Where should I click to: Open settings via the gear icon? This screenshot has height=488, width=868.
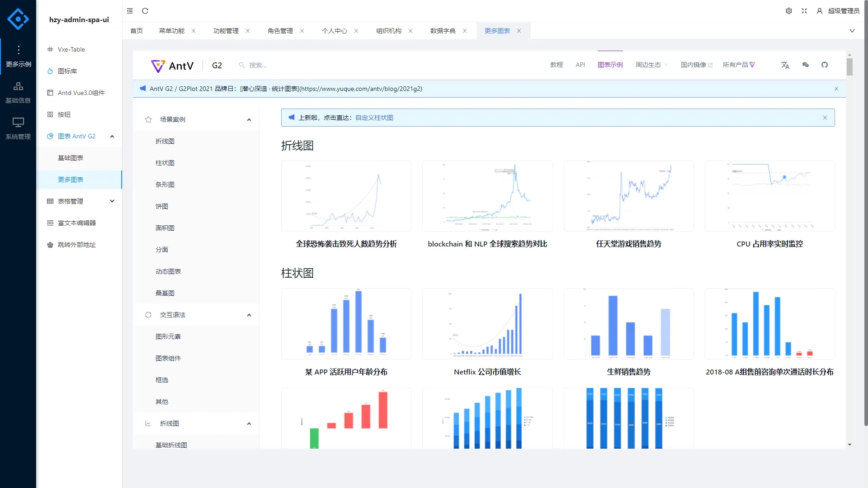(789, 11)
